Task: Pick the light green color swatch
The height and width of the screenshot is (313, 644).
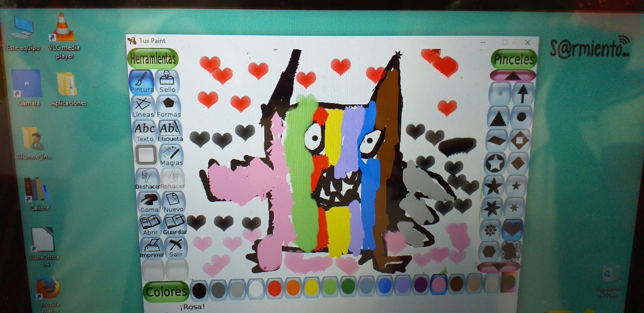Action: (330, 287)
